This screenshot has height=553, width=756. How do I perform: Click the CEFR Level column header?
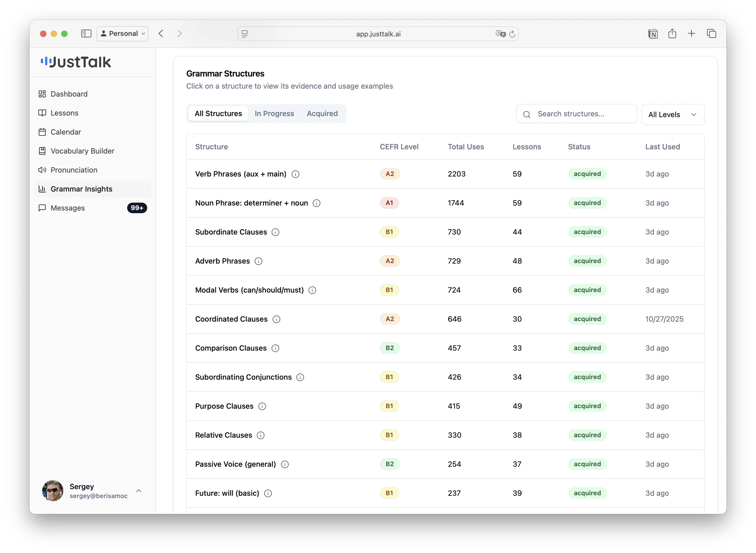click(x=399, y=147)
